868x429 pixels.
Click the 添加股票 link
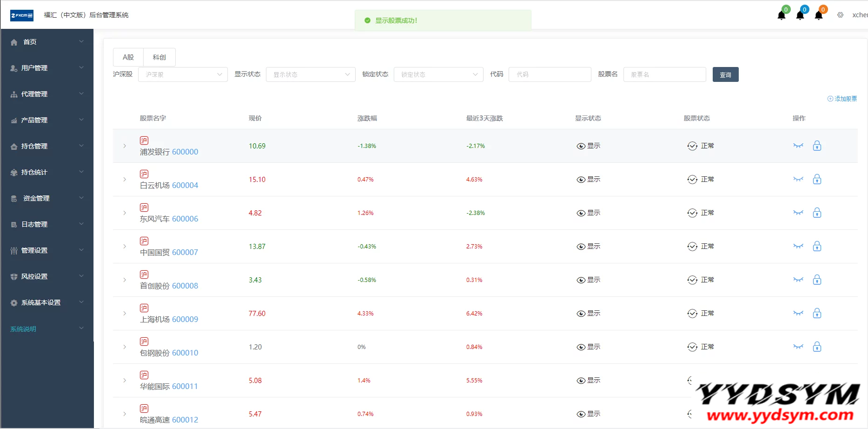842,99
